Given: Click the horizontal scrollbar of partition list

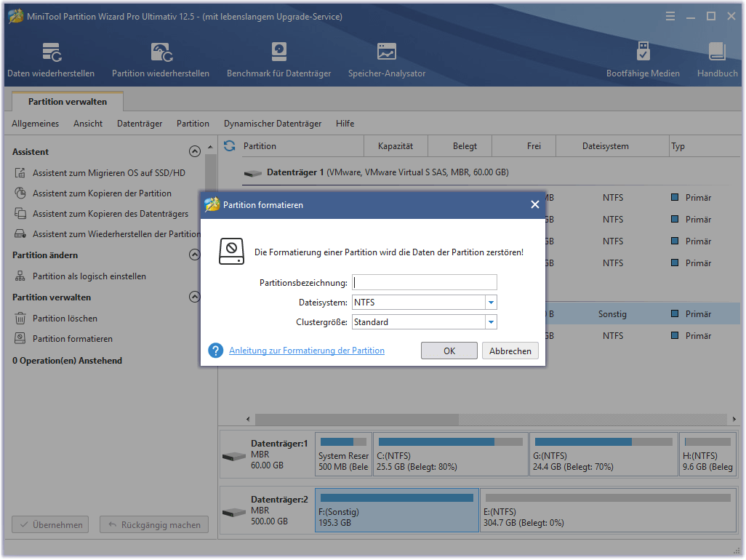Looking at the screenshot, I should pyautogui.click(x=357, y=419).
